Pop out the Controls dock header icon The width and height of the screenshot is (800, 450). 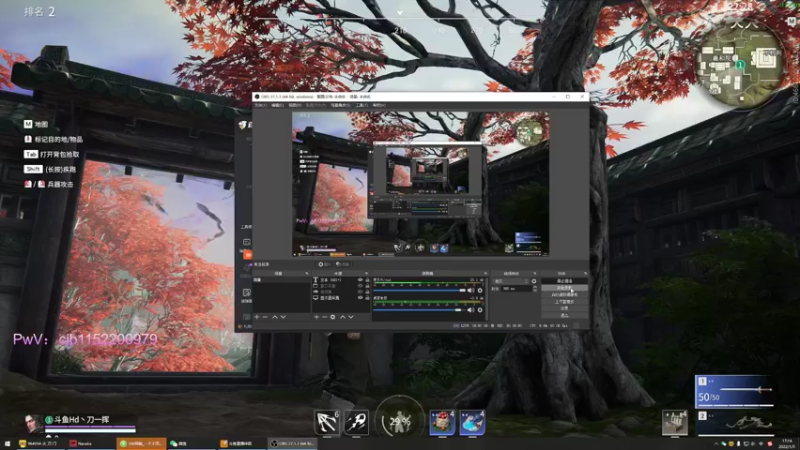pyautogui.click(x=586, y=273)
